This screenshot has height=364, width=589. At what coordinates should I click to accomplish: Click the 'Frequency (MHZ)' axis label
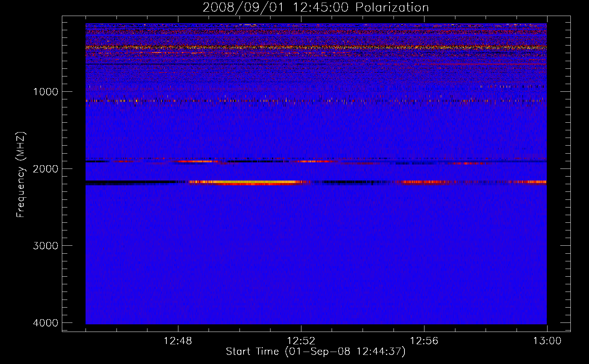pyautogui.click(x=21, y=175)
